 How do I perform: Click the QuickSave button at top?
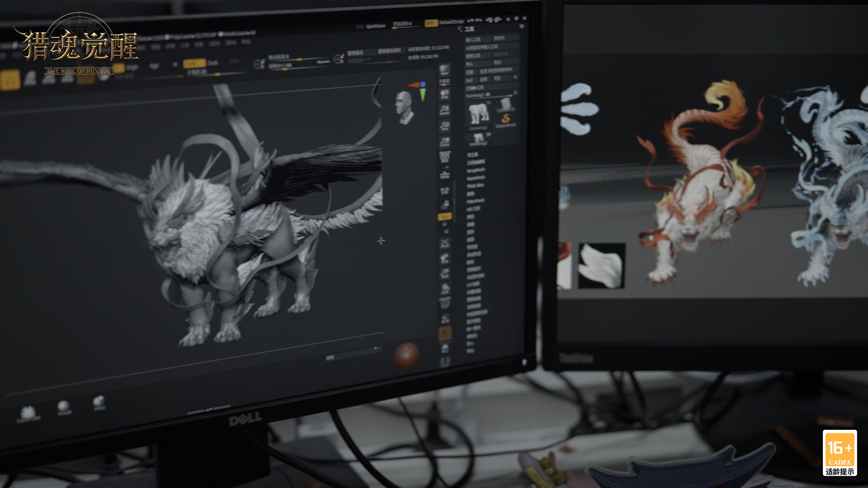[376, 26]
